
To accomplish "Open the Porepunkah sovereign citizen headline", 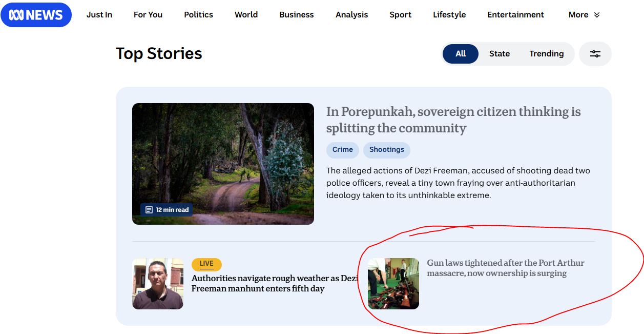I will coord(453,120).
